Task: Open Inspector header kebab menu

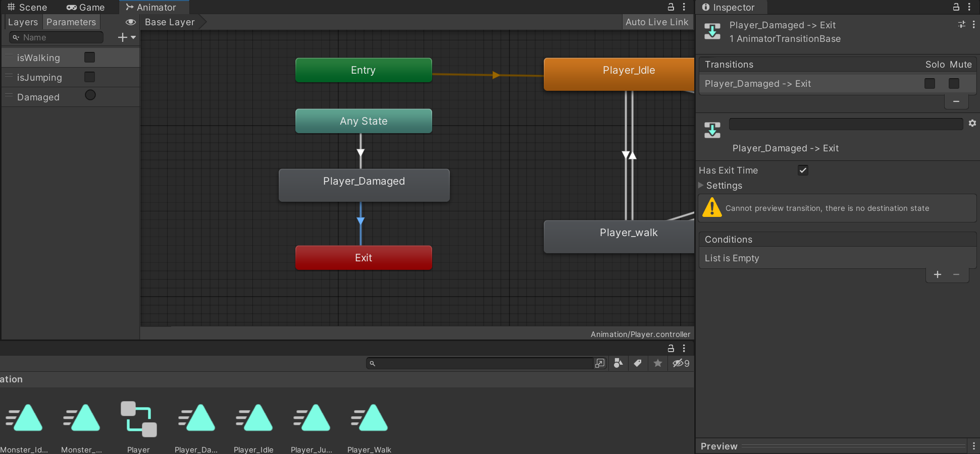Action: 973,24
